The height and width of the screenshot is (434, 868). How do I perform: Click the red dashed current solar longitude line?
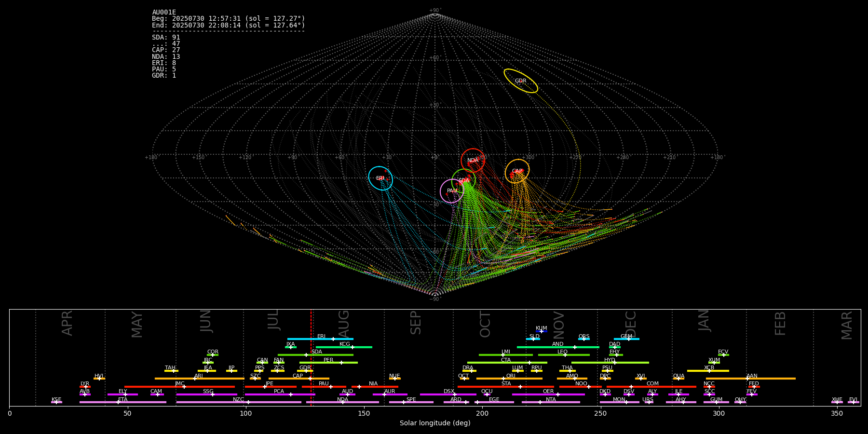click(311, 357)
